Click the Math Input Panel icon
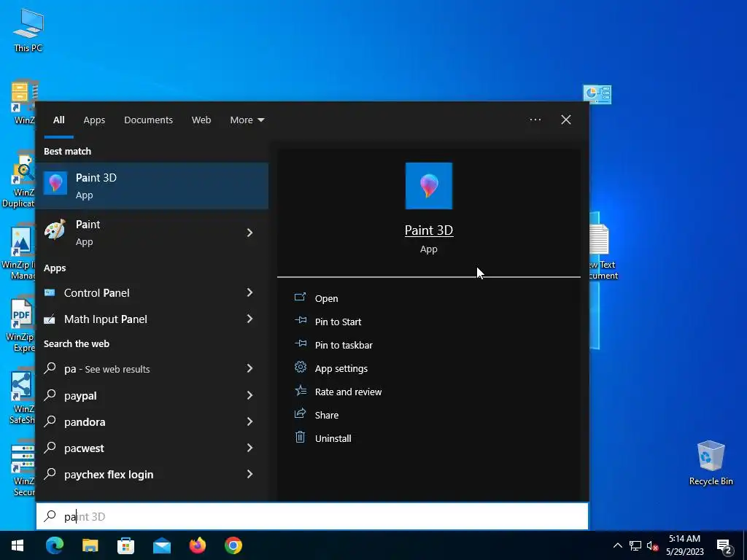 [x=50, y=319]
